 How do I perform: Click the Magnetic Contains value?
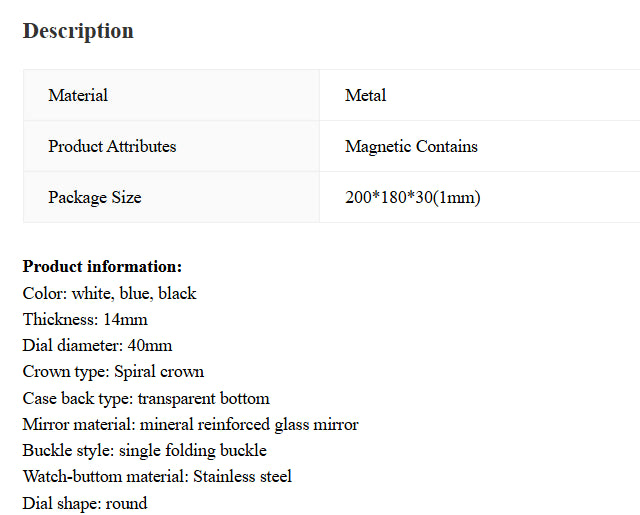411,146
